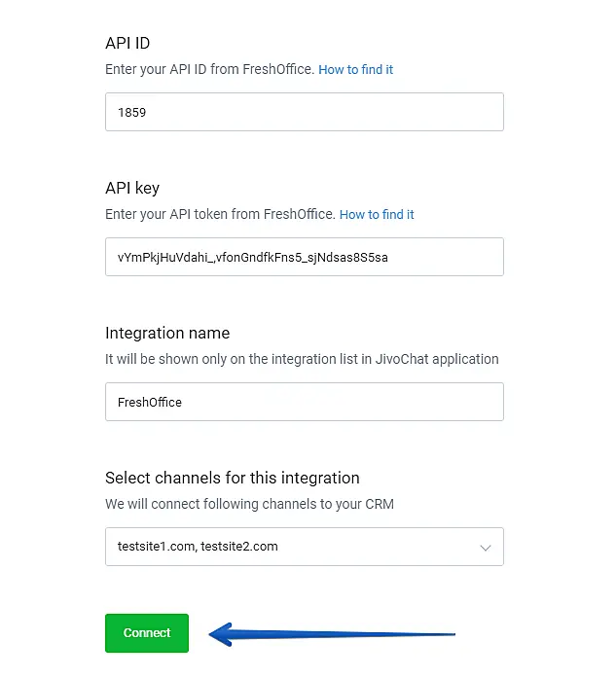616x677 pixels.
Task: Click the blue arrow pointing at Connect
Action: tap(331, 635)
